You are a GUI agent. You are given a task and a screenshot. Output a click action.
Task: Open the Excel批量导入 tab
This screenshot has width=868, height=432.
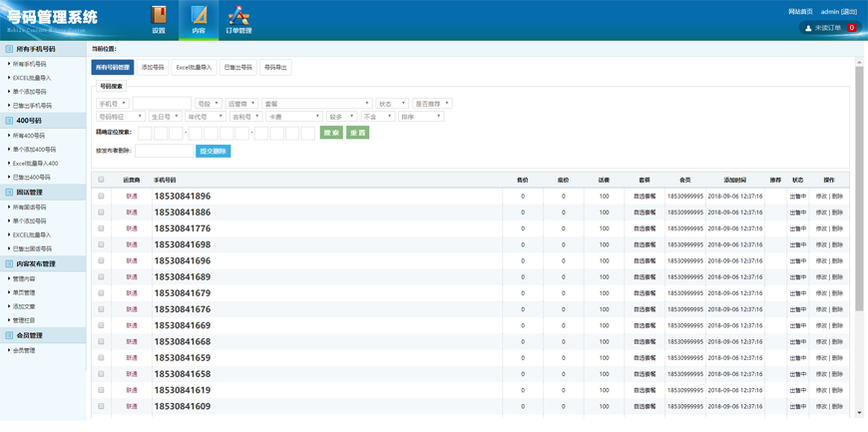[194, 68]
